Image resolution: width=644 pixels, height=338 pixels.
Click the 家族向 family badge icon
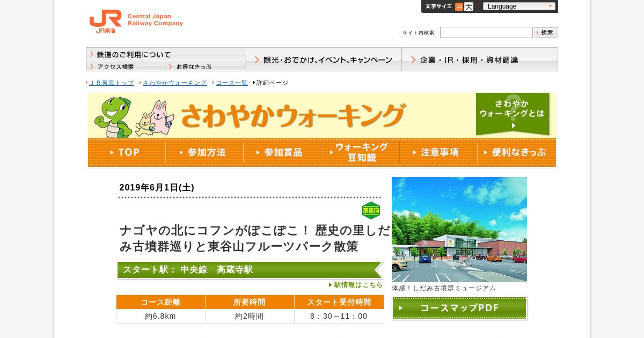coord(371,210)
